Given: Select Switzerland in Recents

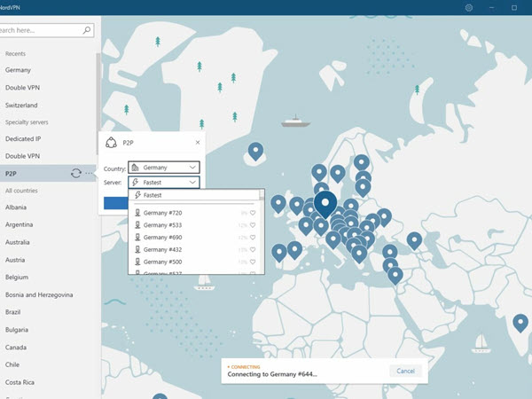Looking at the screenshot, I should tap(21, 106).
